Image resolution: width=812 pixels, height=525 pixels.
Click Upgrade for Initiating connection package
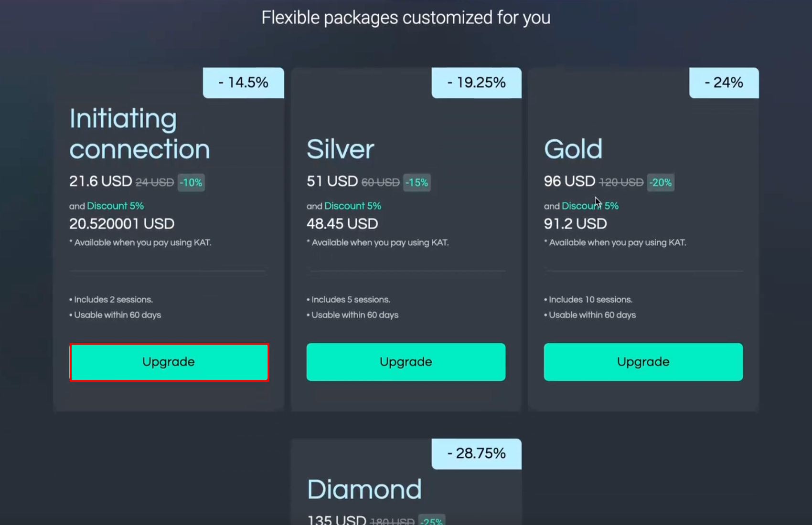(169, 362)
